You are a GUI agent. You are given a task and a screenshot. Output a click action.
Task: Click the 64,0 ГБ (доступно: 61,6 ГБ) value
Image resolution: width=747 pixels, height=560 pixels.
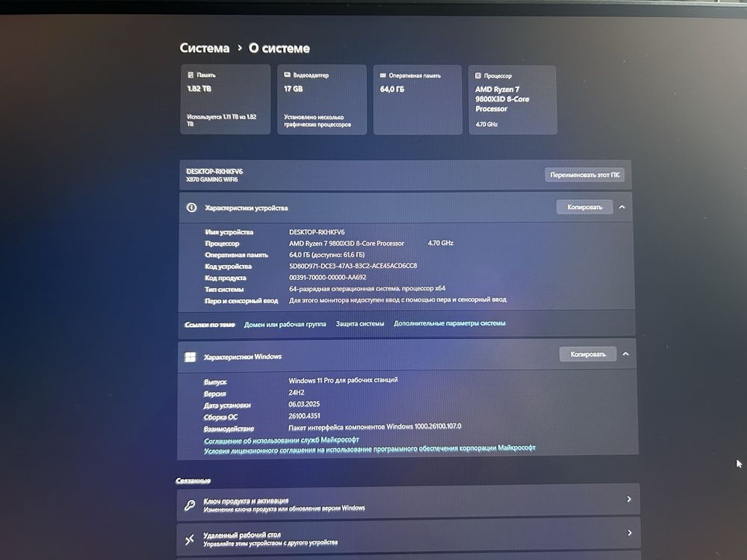(x=327, y=255)
